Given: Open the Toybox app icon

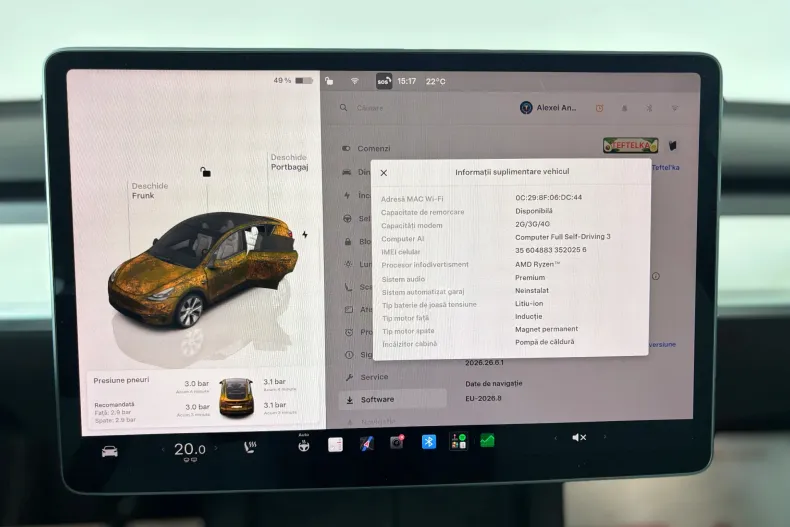Looking at the screenshot, I should 458,441.
